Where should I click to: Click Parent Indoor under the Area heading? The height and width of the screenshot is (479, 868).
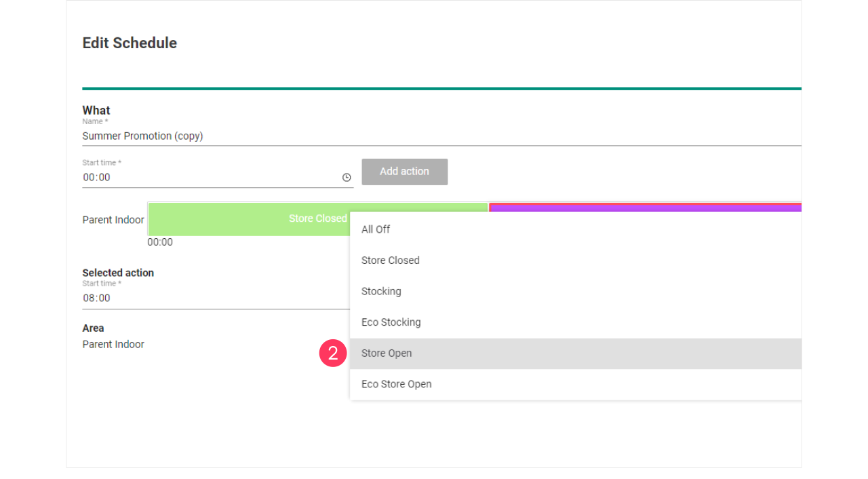point(113,345)
